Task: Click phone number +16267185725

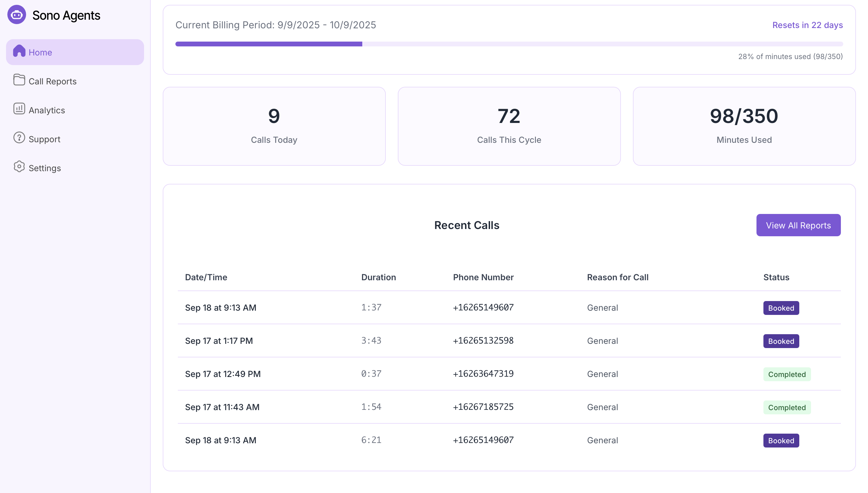Action: (x=483, y=407)
